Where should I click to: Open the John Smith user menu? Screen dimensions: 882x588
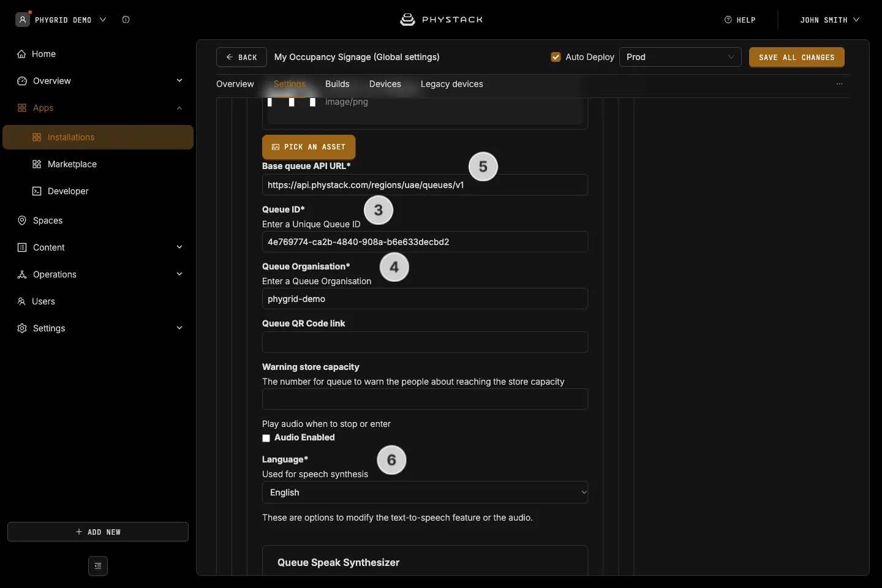[829, 20]
